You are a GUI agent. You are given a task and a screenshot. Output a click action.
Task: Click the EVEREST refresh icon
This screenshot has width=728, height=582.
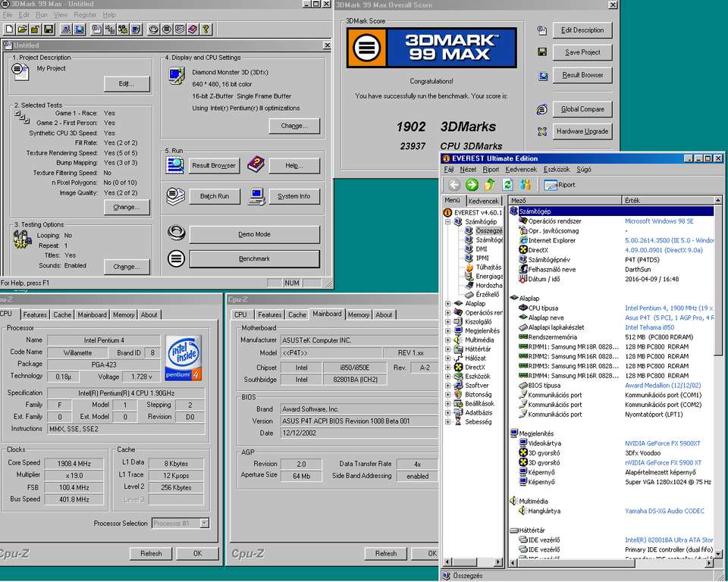point(507,185)
